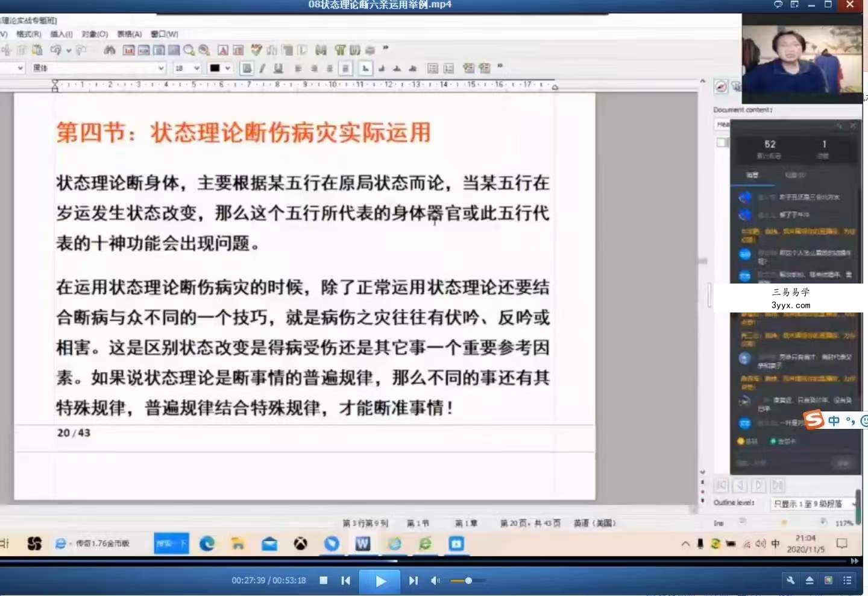Play the video

(380, 581)
